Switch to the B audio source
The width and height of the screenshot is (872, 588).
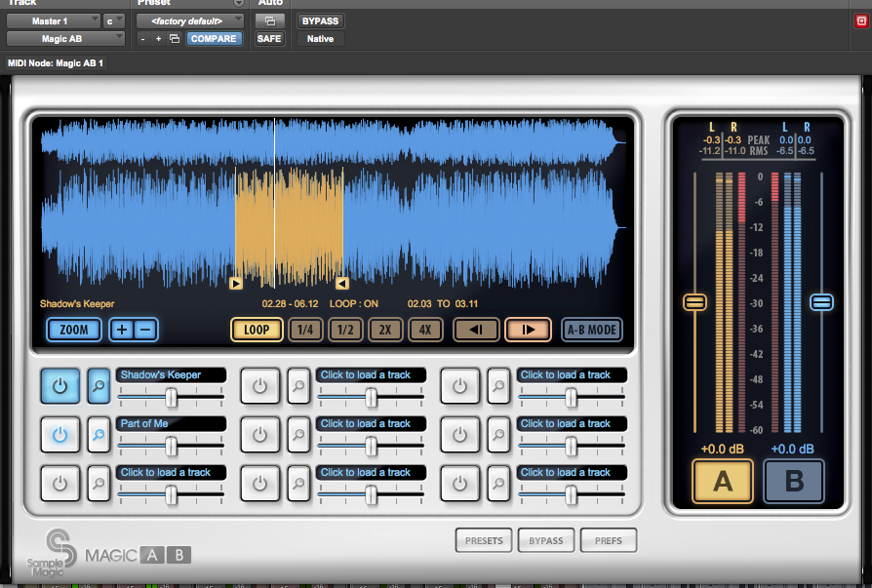pos(793,481)
